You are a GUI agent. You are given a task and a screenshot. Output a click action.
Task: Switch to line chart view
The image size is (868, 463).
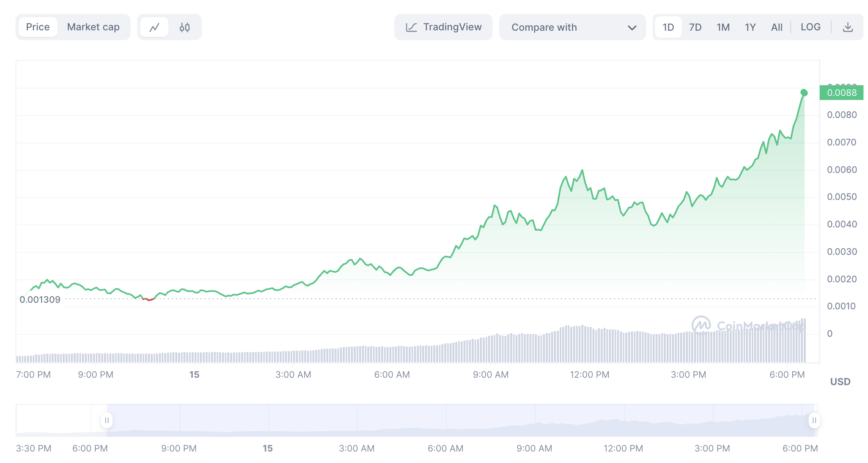[x=154, y=27]
